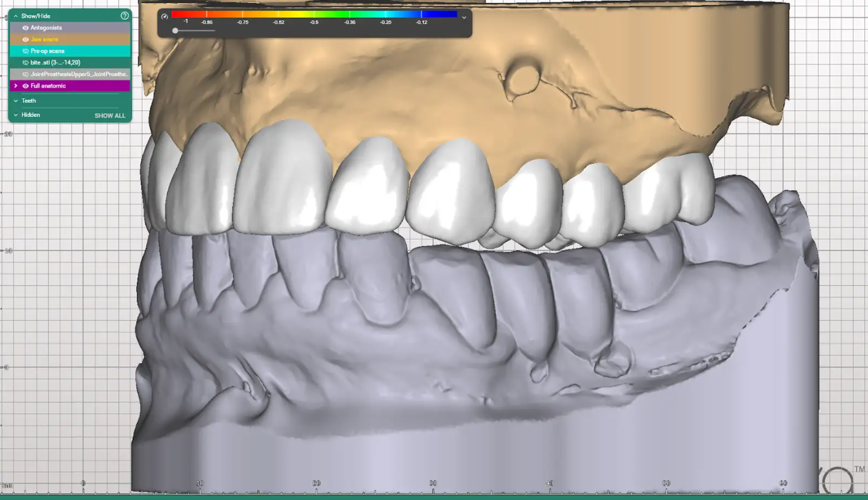The width and height of the screenshot is (868, 500).
Task: Expand the Full anatomic group arrow
Action: (x=16, y=86)
